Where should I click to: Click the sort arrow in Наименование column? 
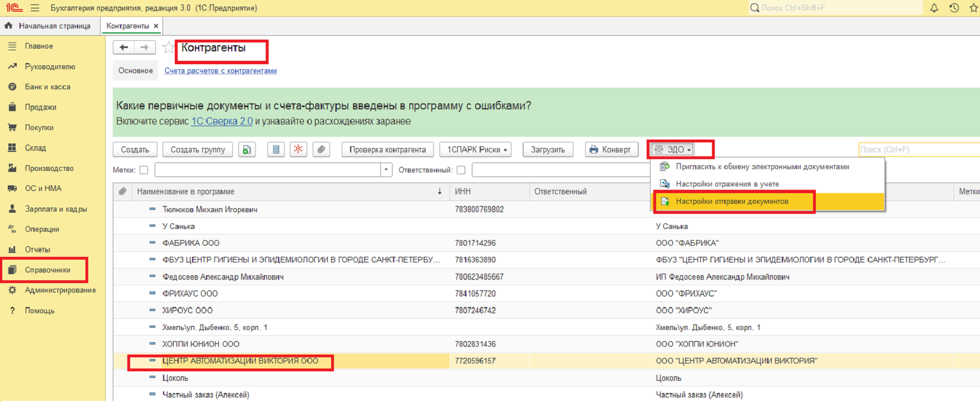tap(440, 192)
